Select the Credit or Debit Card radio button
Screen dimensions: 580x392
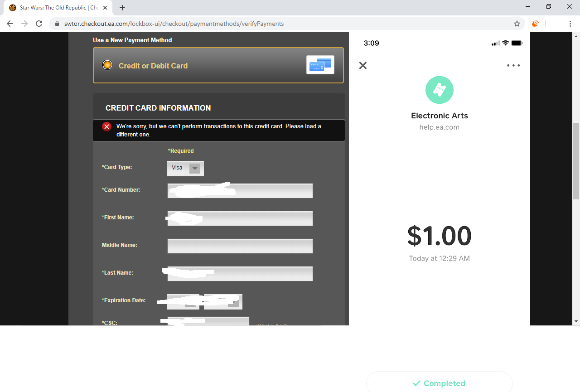click(107, 65)
